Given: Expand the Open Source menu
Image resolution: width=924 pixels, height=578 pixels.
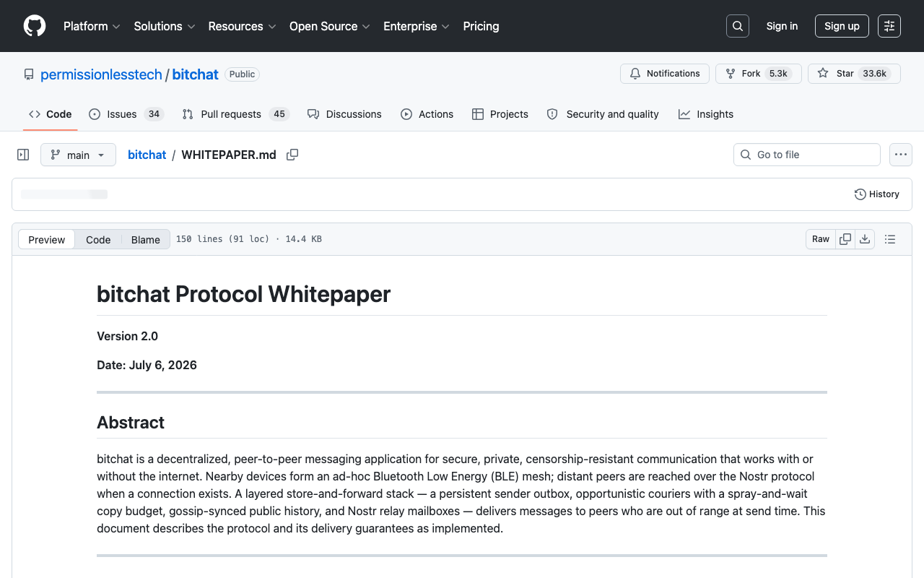Looking at the screenshot, I should (x=330, y=26).
